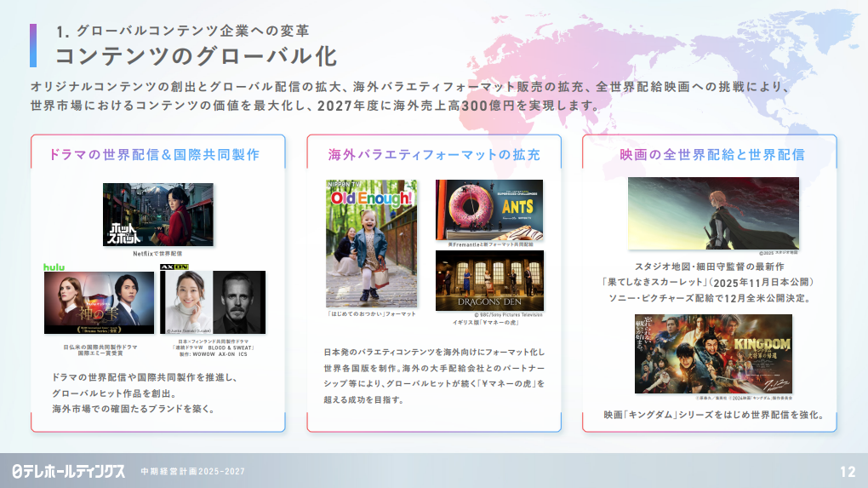Image resolution: width=868 pixels, height=488 pixels.
Task: Click the コンテンツのグローバル化 slide title
Action: 197,56
